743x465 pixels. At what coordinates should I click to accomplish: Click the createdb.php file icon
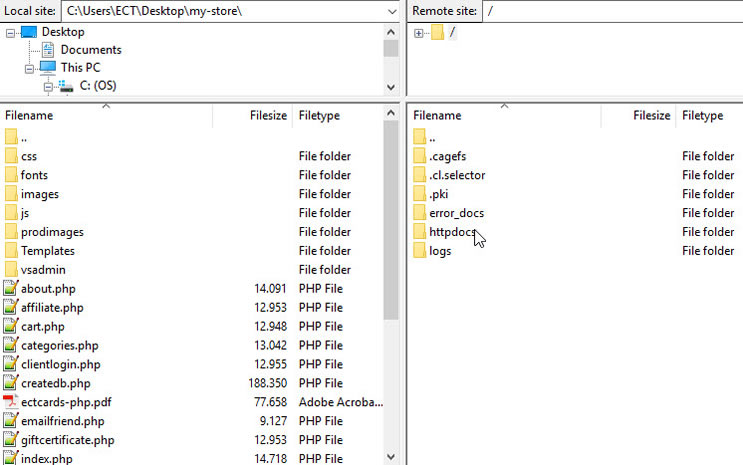pos(11,383)
